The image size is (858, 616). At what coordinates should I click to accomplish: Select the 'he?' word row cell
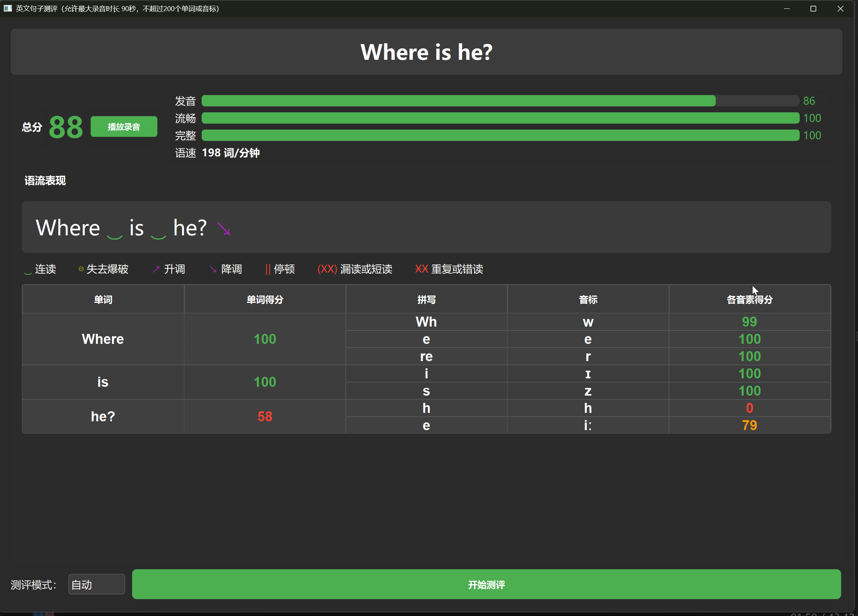[103, 416]
